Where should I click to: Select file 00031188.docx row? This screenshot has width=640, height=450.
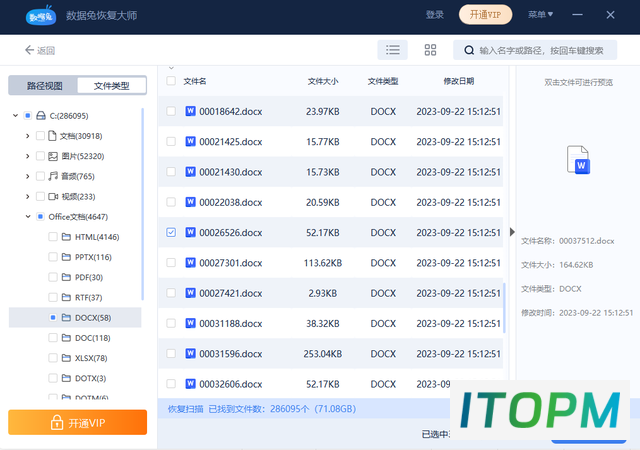click(x=331, y=323)
